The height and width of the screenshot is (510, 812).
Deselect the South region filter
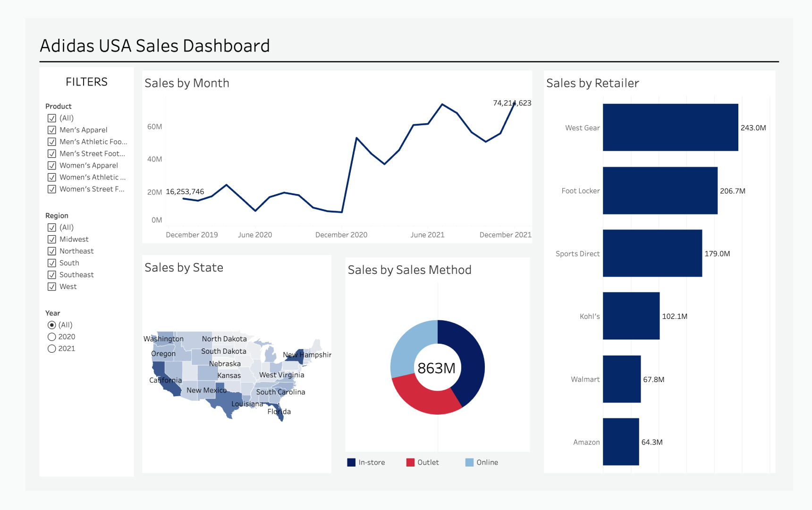click(x=52, y=263)
